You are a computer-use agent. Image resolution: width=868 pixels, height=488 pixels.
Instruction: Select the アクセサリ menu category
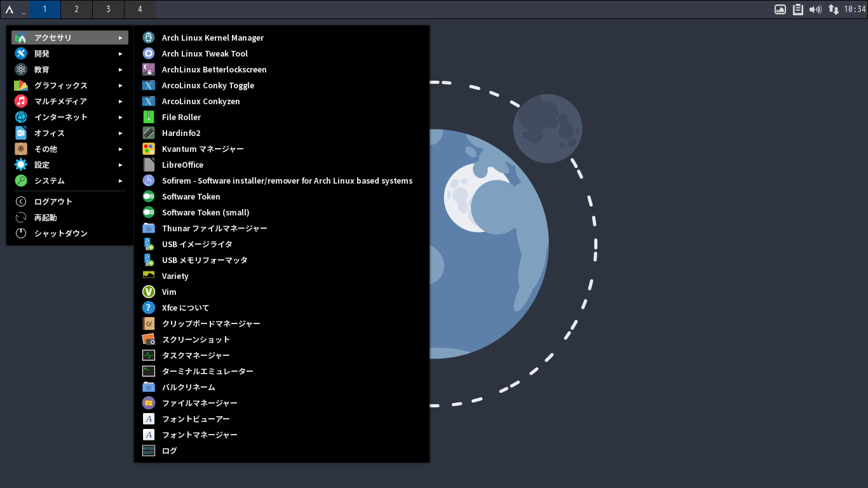(x=70, y=37)
